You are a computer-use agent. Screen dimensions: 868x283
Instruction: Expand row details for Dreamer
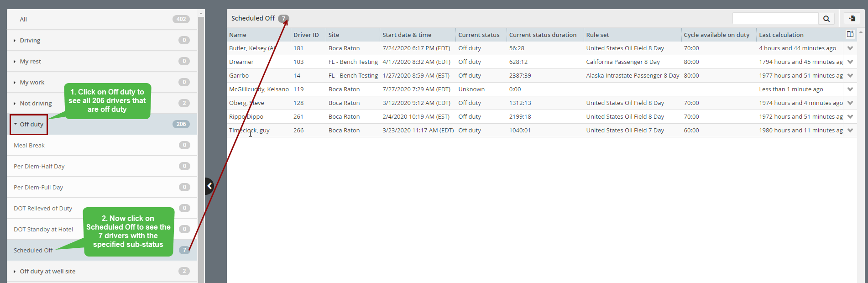[850, 62]
